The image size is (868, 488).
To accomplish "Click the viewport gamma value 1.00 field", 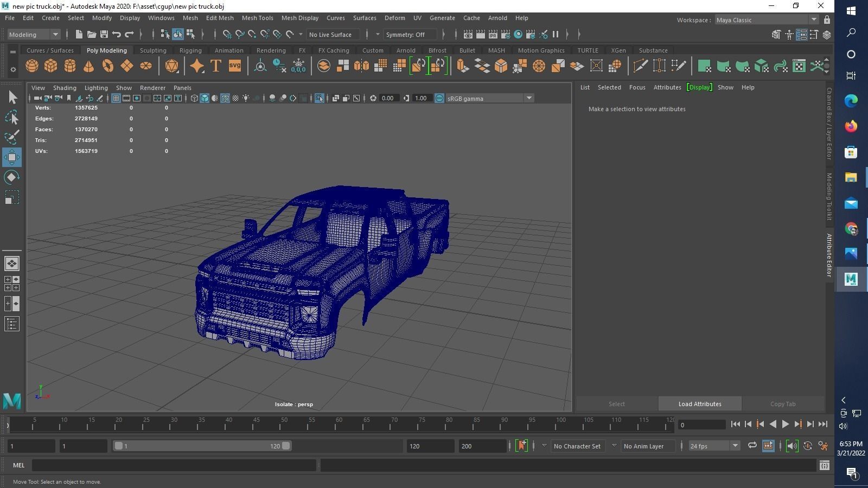I will point(421,98).
